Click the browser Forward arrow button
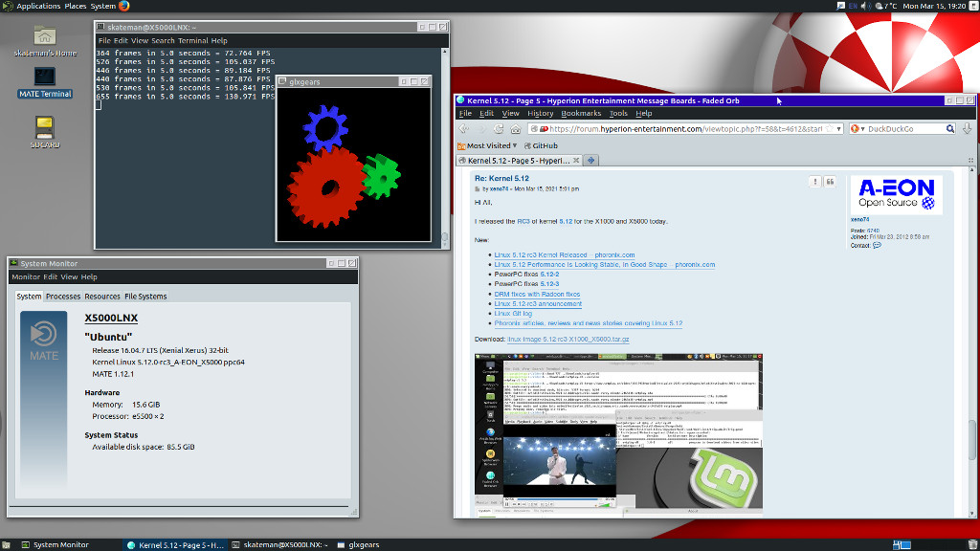This screenshot has width=980, height=551. tap(480, 129)
